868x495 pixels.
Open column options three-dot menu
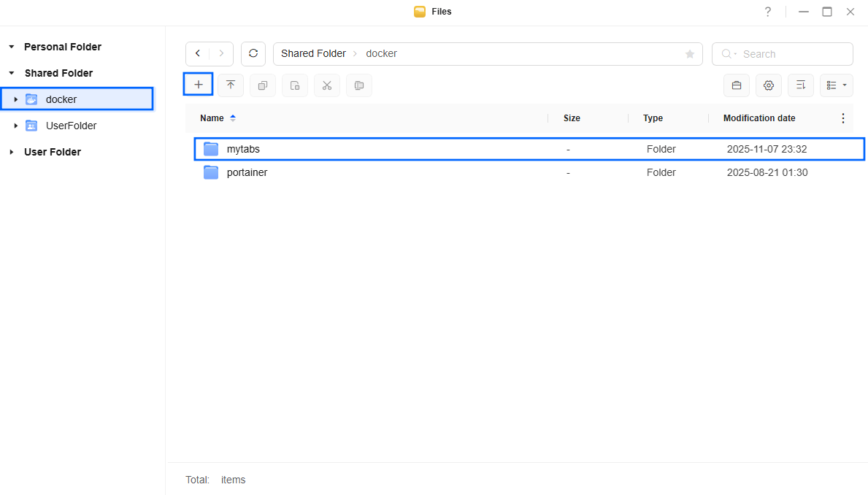tap(843, 118)
